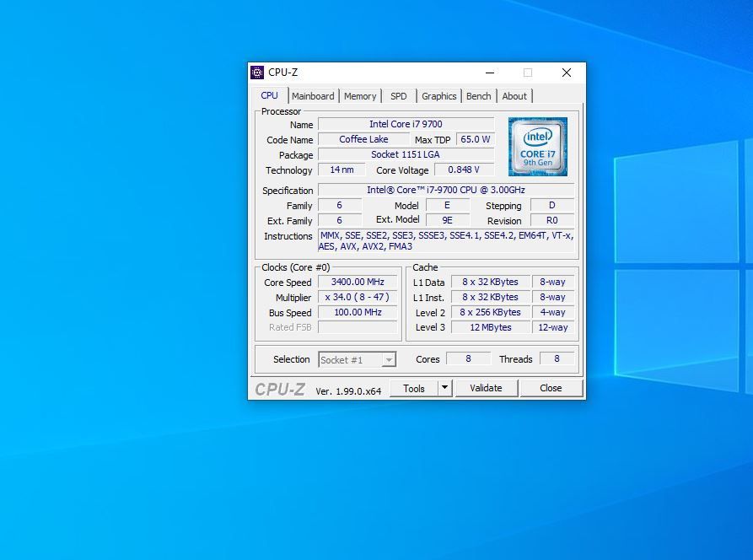Open the Tools dropdown arrow
Viewport: 753px width, 560px height.
click(445, 388)
